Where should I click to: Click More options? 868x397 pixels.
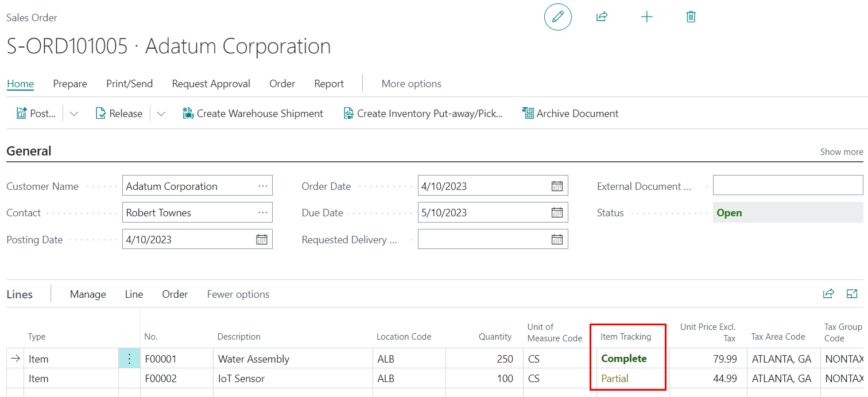click(412, 84)
